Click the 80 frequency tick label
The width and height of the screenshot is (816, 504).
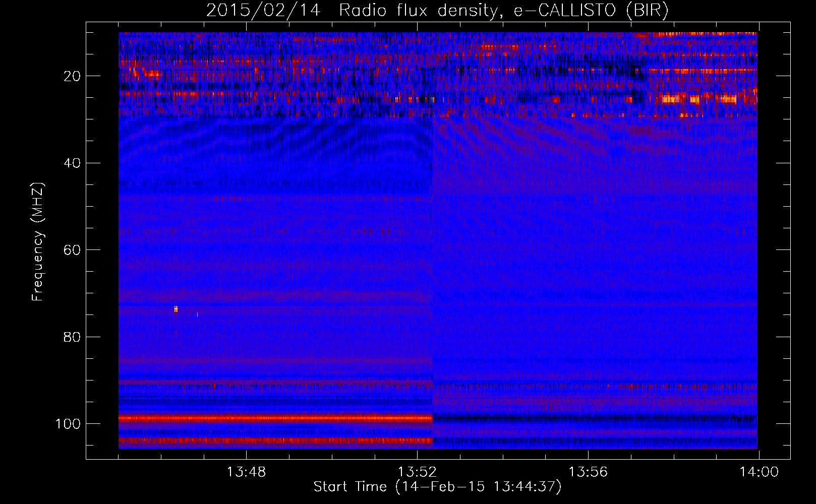[x=72, y=337]
